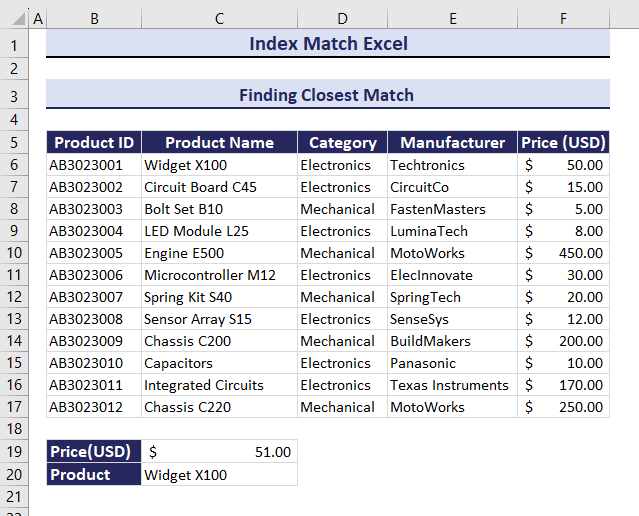This screenshot has height=516, width=639.
Task: Click the "Product ID" table header cell
Action: coord(94,142)
